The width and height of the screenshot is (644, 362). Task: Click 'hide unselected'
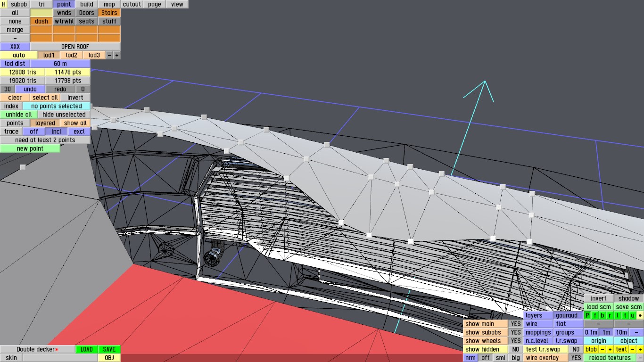64,115
